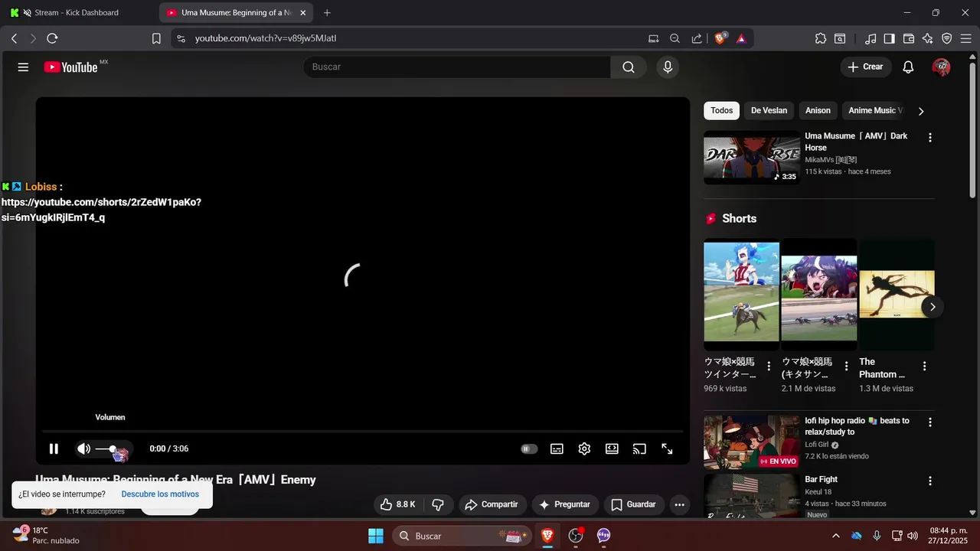Open player settings gear
This screenshot has width=980, height=551.
584,449
